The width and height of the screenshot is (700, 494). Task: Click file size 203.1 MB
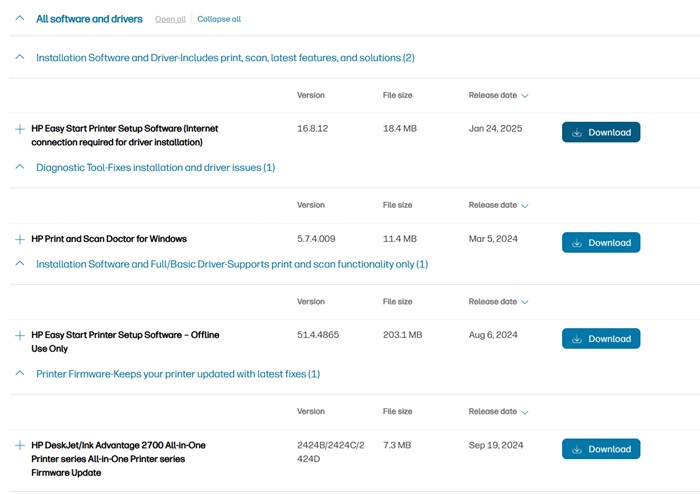tap(402, 335)
